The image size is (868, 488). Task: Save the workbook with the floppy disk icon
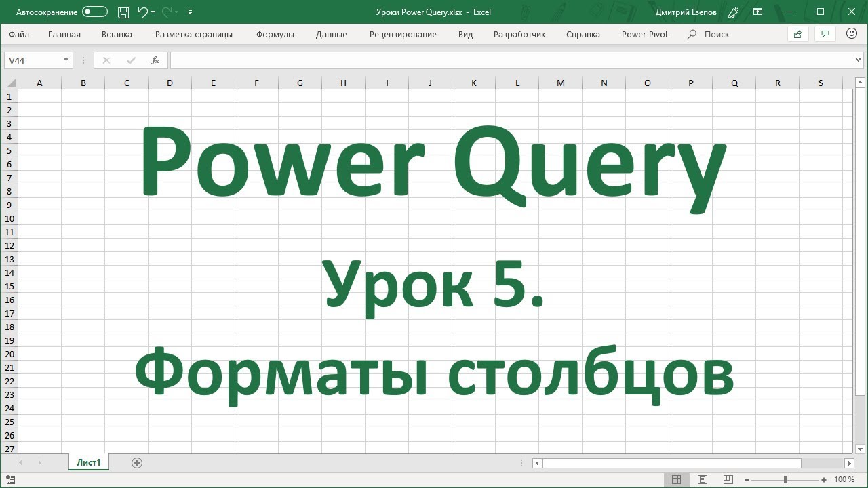[123, 12]
